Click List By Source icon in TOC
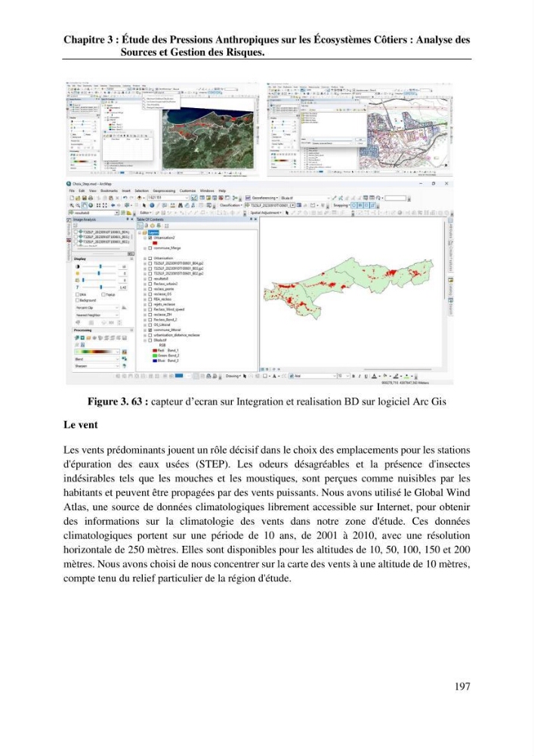The height and width of the screenshot is (756, 534). 147,225
